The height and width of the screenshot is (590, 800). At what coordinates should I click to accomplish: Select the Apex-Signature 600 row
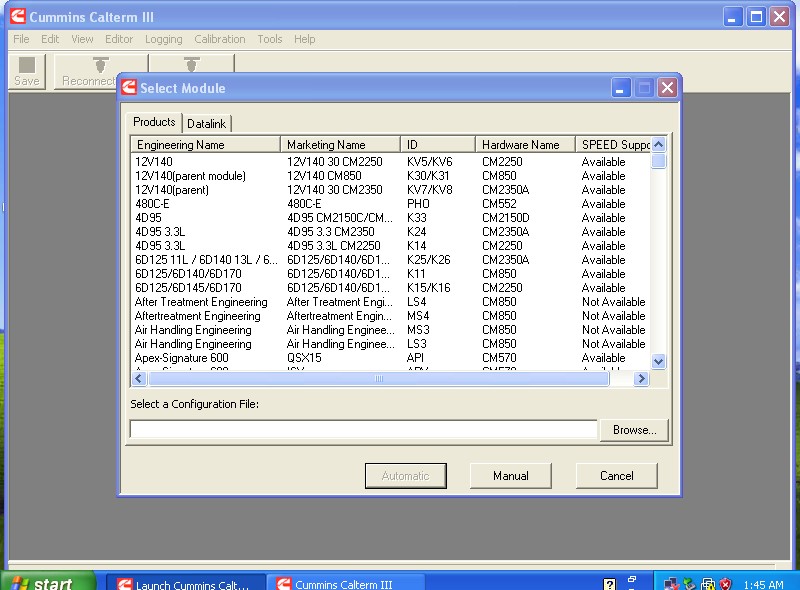[390, 358]
